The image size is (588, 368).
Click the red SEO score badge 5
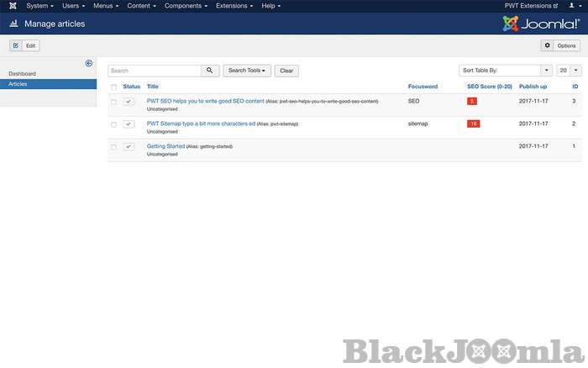[x=473, y=101]
